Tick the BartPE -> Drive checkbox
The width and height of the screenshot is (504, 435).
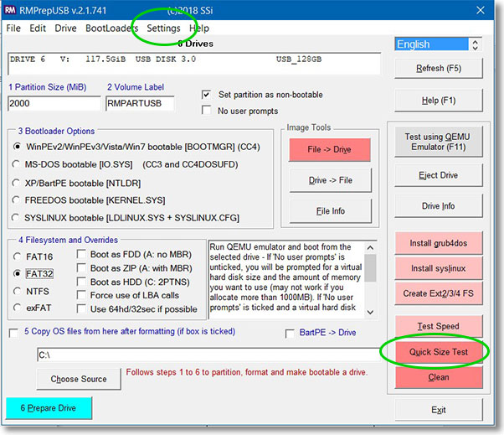290,334
